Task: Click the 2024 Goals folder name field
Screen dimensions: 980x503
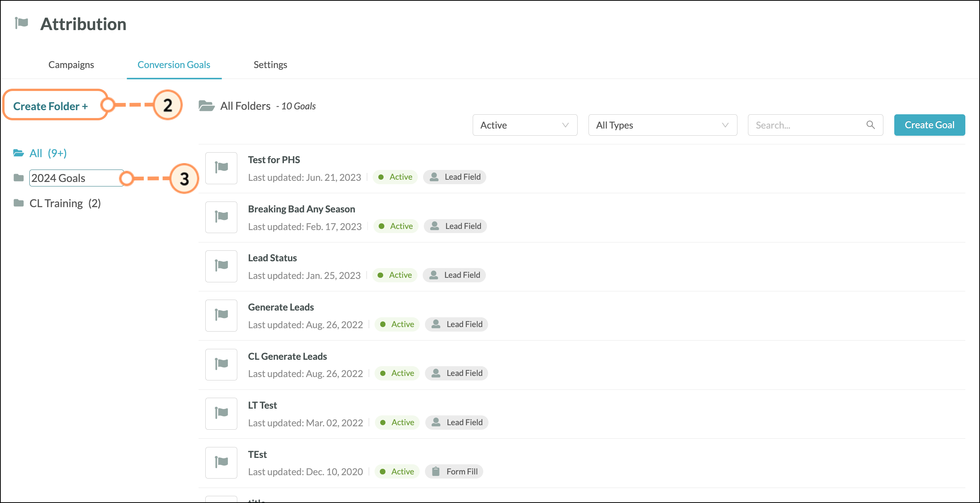Action: point(76,178)
